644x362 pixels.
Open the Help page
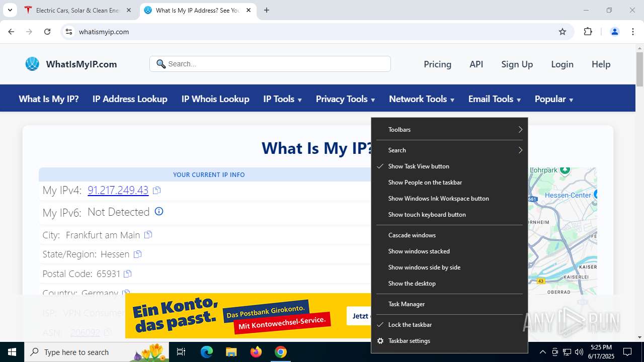pos(601,64)
